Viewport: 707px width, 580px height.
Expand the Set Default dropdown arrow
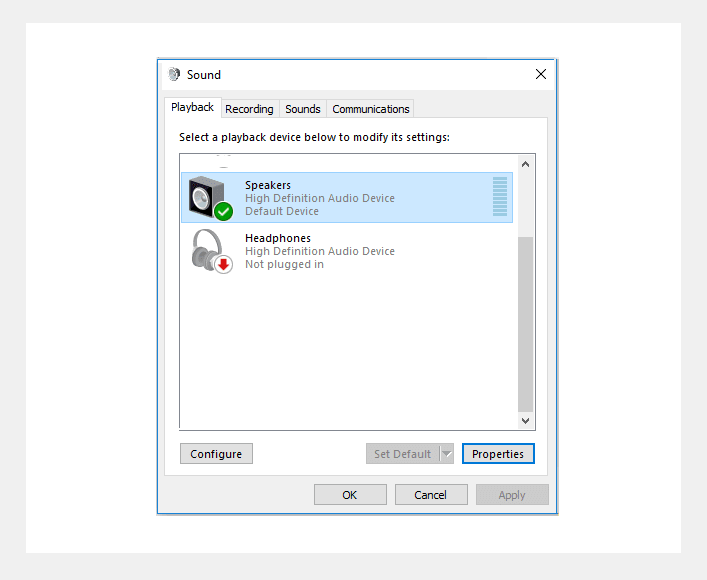click(x=447, y=454)
